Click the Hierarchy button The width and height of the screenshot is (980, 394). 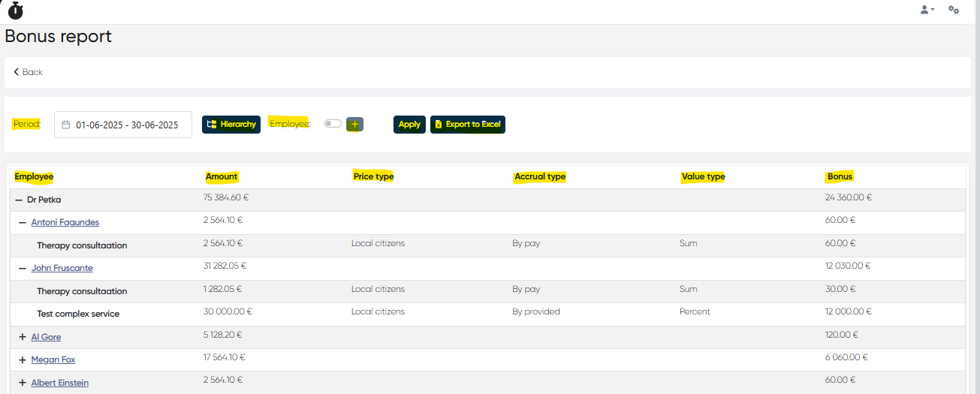click(x=231, y=125)
